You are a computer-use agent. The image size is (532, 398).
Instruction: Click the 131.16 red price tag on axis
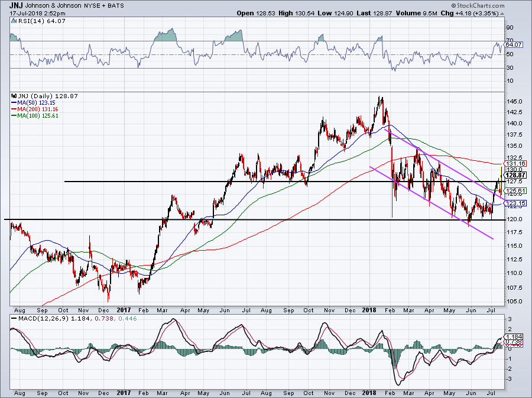[515, 164]
